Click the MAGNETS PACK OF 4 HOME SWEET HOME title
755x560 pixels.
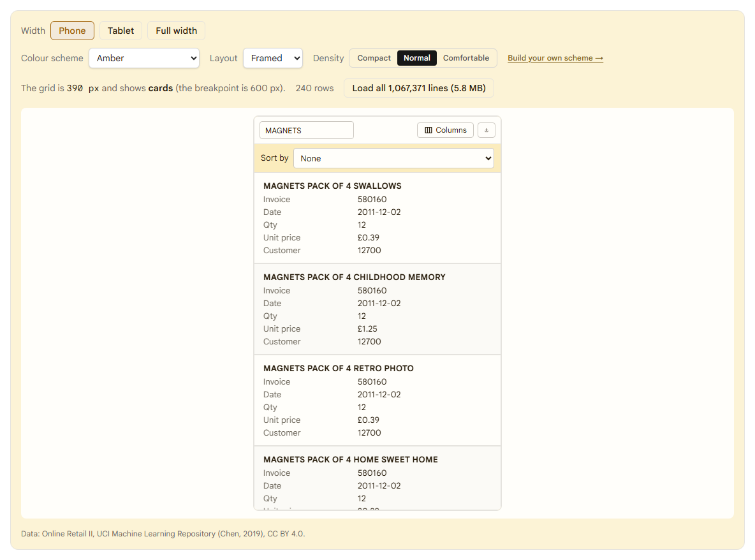[x=351, y=460]
